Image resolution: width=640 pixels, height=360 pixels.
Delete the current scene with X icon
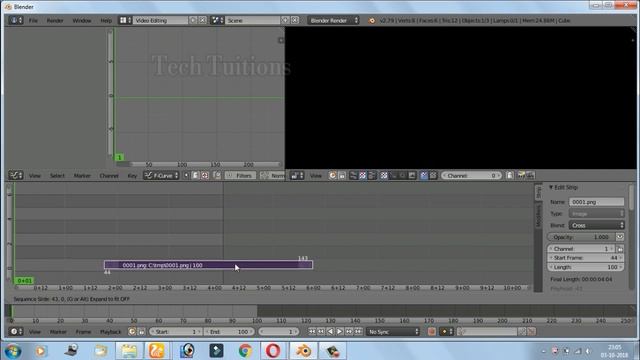tap(295, 20)
